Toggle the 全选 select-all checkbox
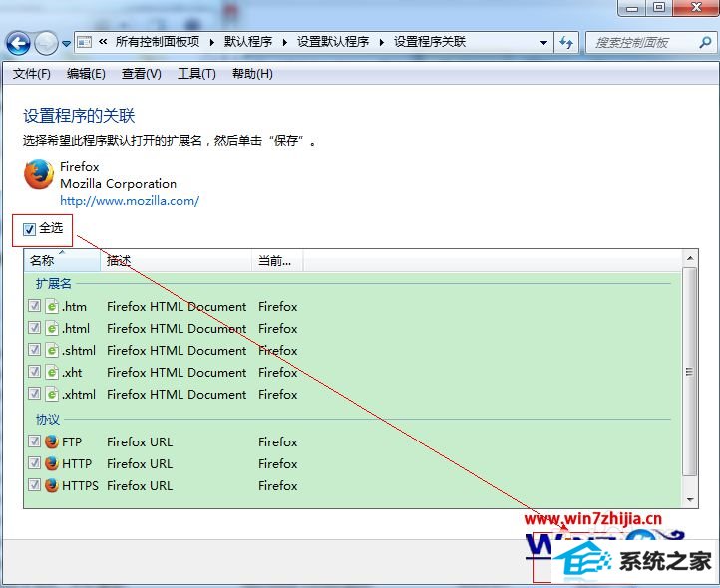 click(30, 229)
